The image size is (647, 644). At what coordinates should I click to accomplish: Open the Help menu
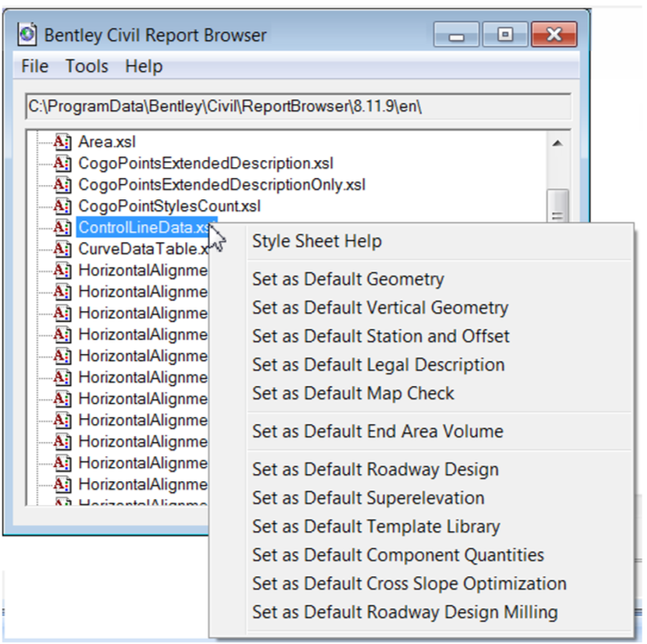pyautogui.click(x=143, y=66)
